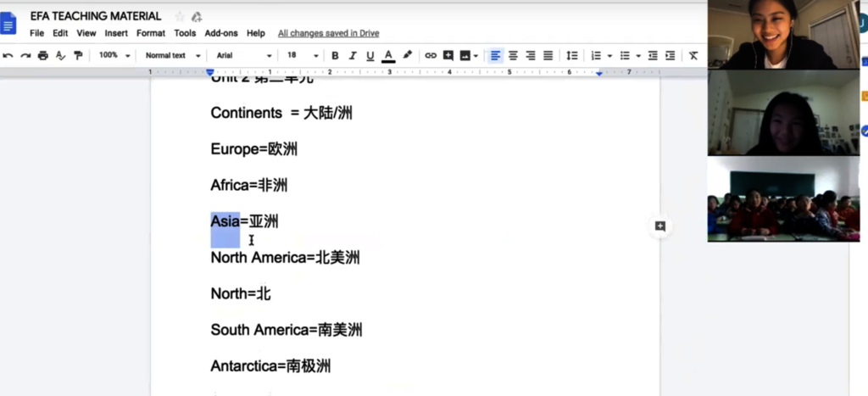
Task: Open the Insert menu
Action: click(x=116, y=33)
